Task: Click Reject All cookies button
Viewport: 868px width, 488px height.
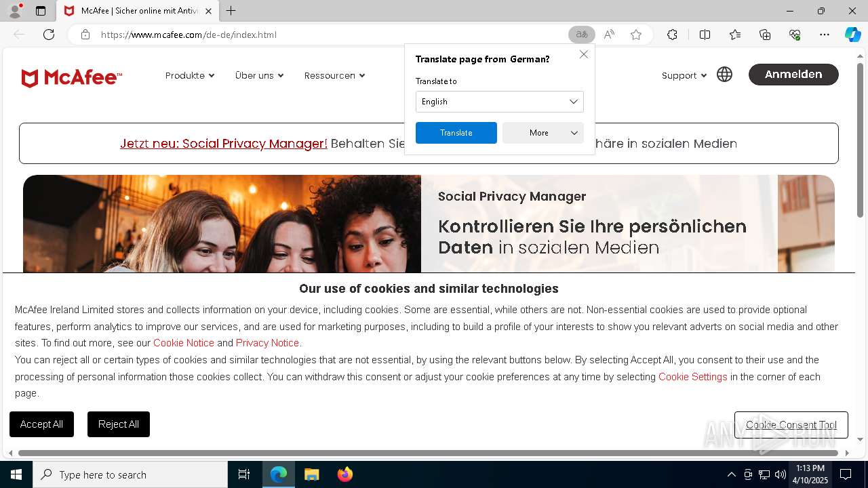Action: tap(119, 424)
